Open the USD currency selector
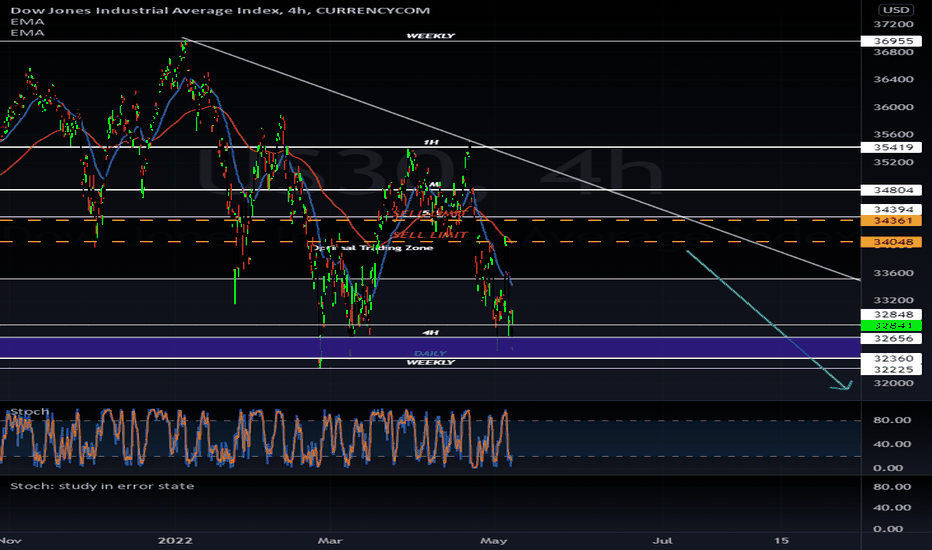The height and width of the screenshot is (550, 932). [x=896, y=10]
